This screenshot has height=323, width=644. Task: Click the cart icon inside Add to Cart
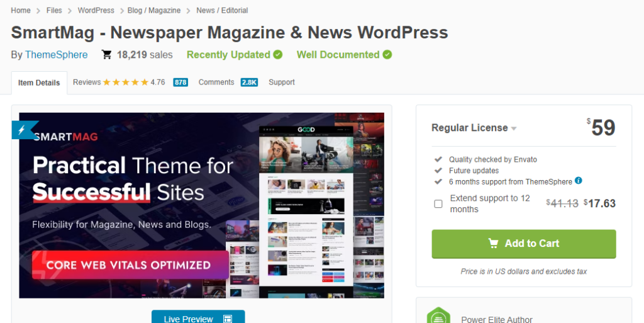pos(493,243)
